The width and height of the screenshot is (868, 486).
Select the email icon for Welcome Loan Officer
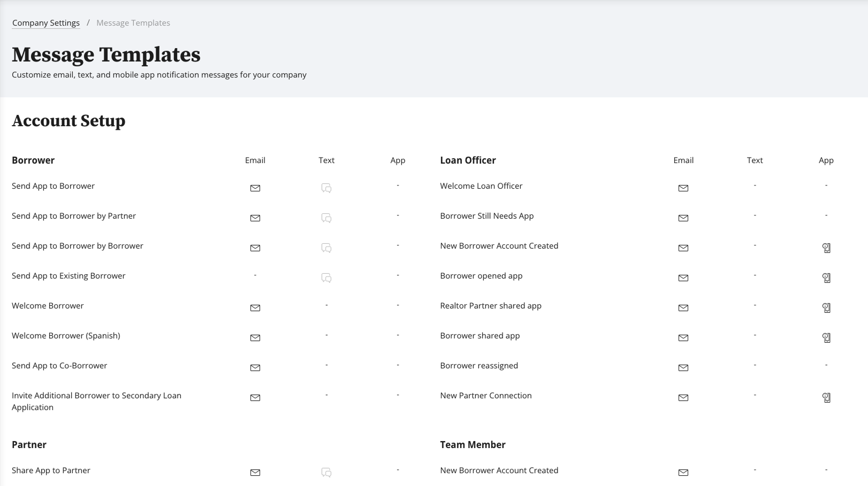pos(683,188)
